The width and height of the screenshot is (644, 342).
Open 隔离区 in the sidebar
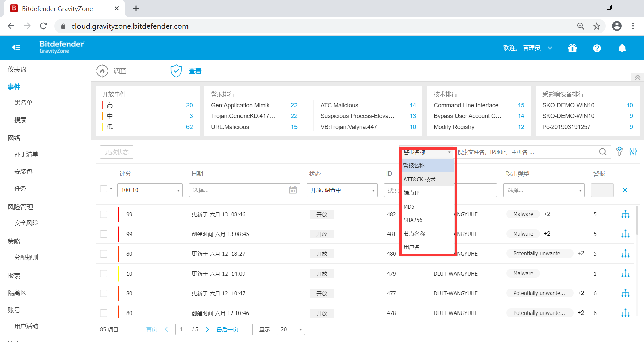pyautogui.click(x=17, y=293)
